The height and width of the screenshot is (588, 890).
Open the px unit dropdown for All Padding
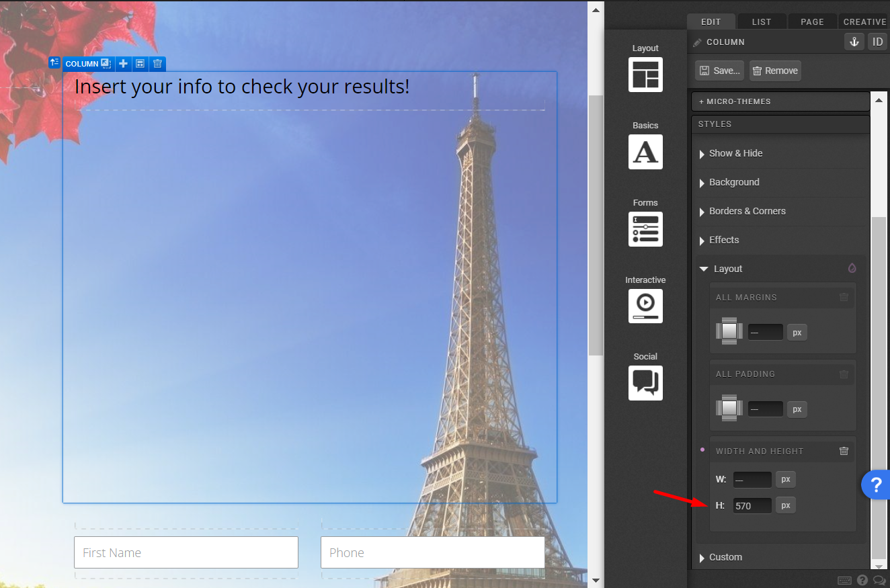pyautogui.click(x=797, y=409)
